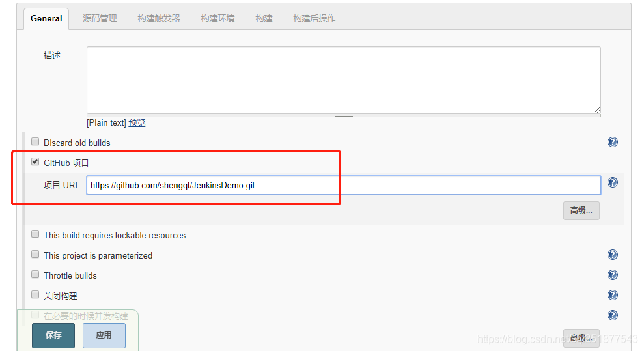Go to the 构建环境 tab
This screenshot has width=644, height=351.
click(x=217, y=18)
